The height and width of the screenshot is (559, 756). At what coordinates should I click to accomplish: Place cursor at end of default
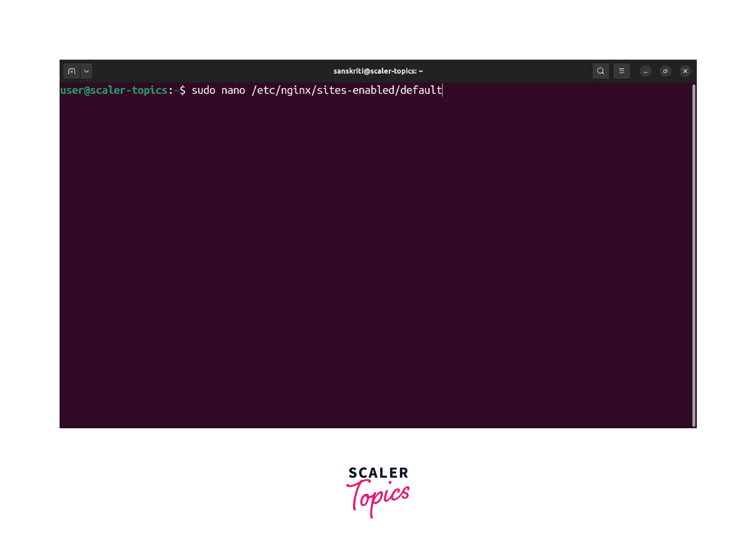pyautogui.click(x=442, y=90)
